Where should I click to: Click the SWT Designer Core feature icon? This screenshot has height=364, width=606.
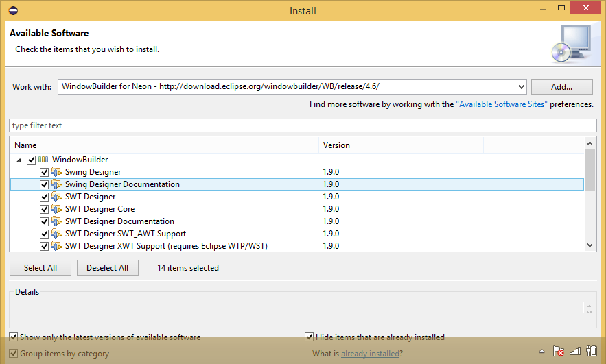[x=57, y=209]
